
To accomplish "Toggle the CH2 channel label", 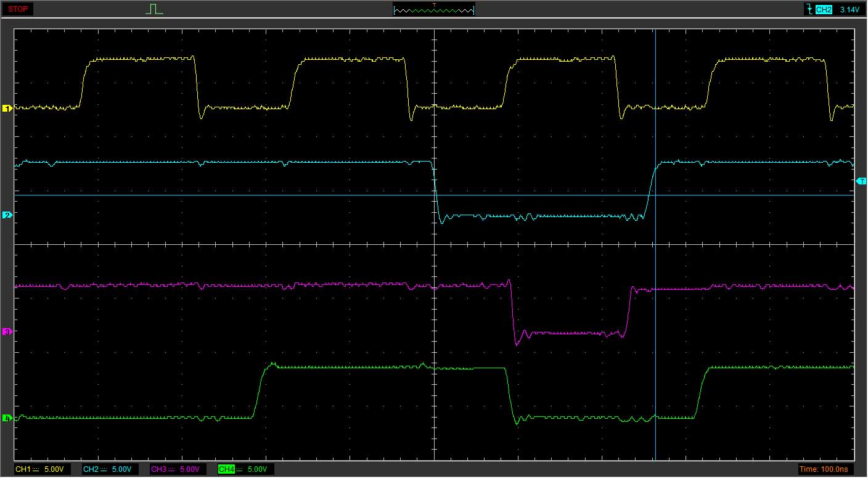I will tap(91, 469).
